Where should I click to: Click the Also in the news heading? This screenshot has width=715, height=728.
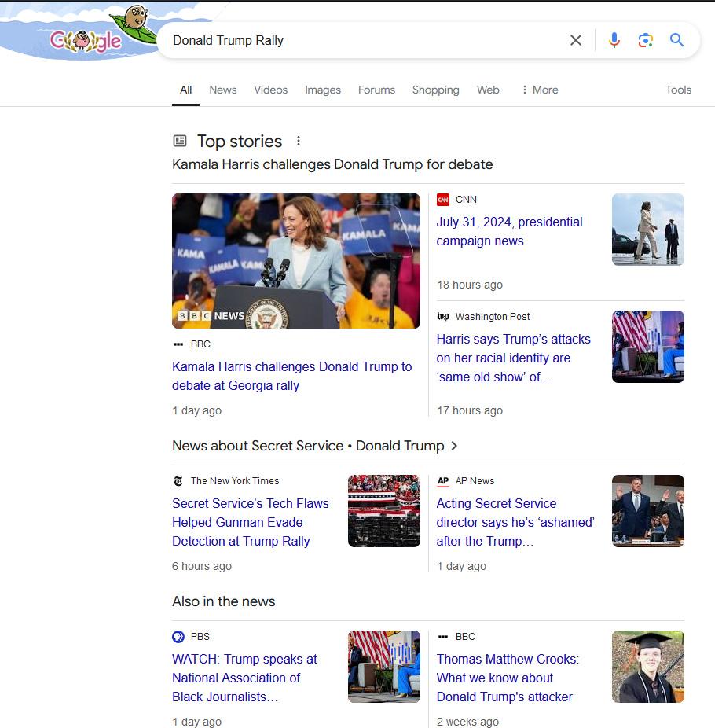pos(224,601)
